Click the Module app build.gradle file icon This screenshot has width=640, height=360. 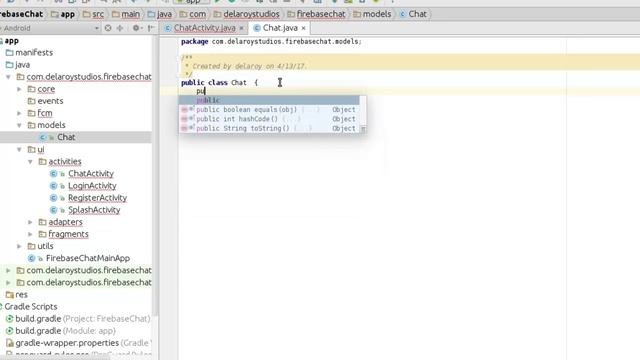(x=10, y=331)
